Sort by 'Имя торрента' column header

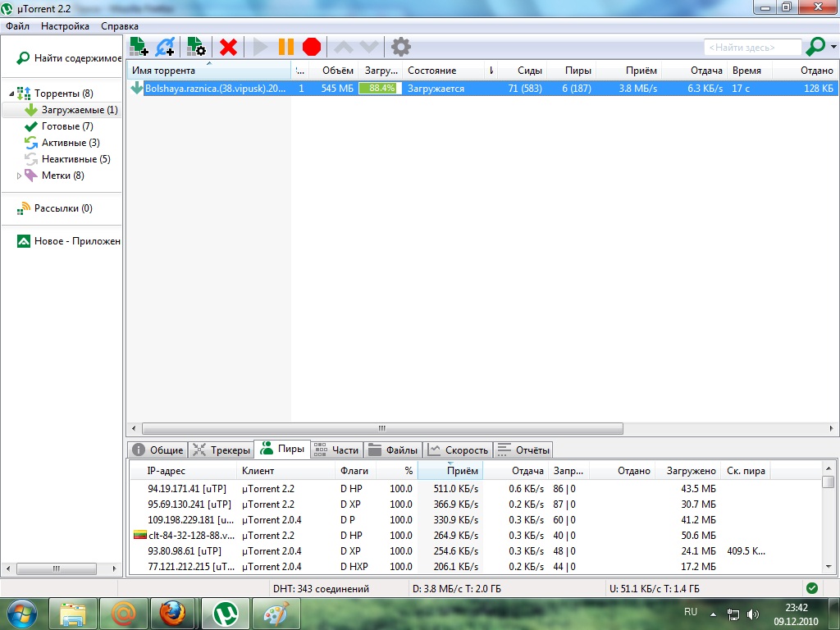[209, 71]
